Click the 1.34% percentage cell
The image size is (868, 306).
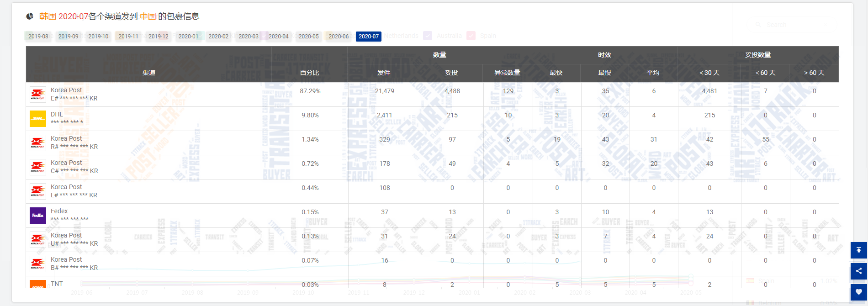(x=310, y=139)
